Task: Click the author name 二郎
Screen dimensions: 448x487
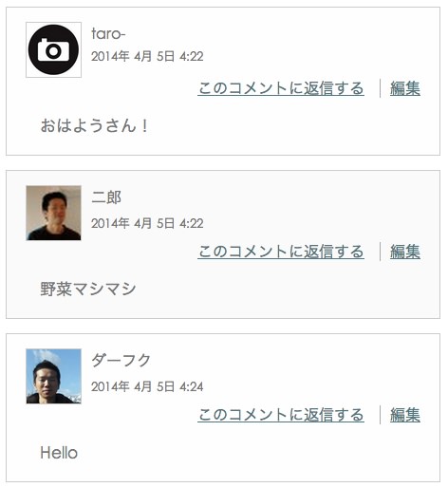Action: [x=106, y=197]
